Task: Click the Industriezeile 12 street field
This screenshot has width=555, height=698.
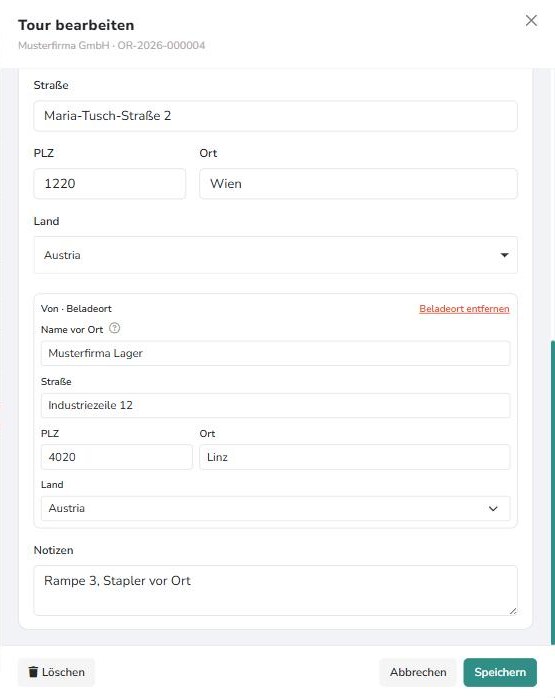Action: [275, 405]
